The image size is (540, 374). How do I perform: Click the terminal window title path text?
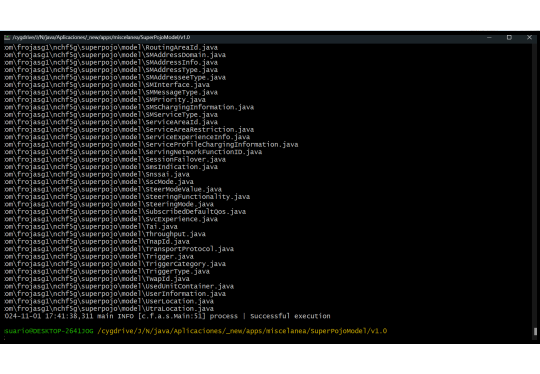pyautogui.click(x=101, y=37)
